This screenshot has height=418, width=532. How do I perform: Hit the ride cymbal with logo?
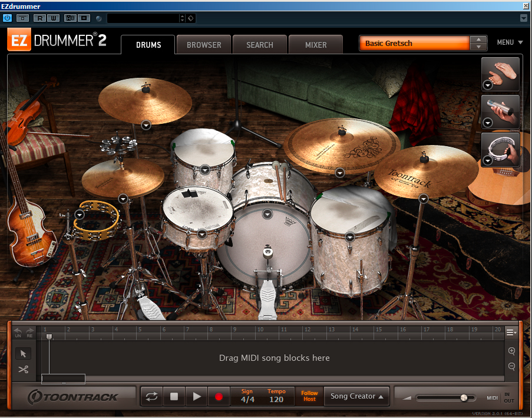tap(342, 146)
